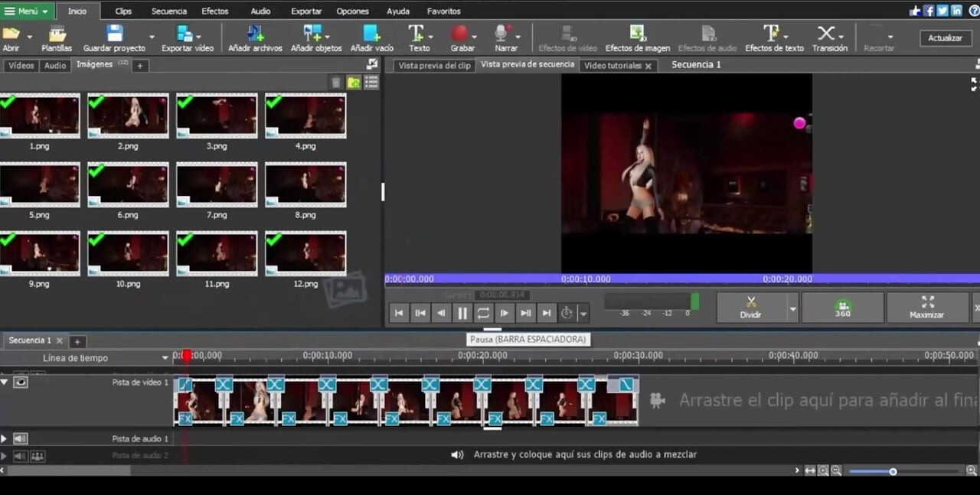Click the Maximizar preview button

926,308
